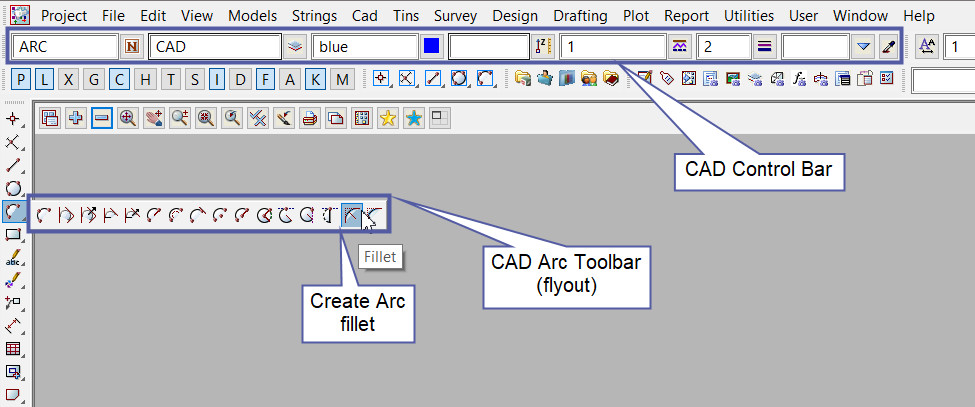
Task: Click the N name icon next to ARC
Action: pyautogui.click(x=132, y=47)
